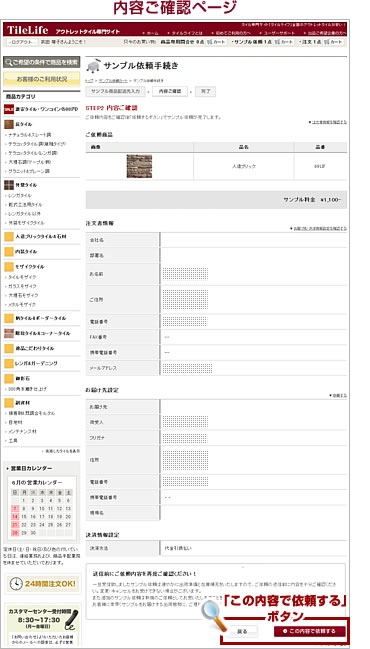Click the この内容で依頼する button
The width and height of the screenshot is (370, 649).
310,631
